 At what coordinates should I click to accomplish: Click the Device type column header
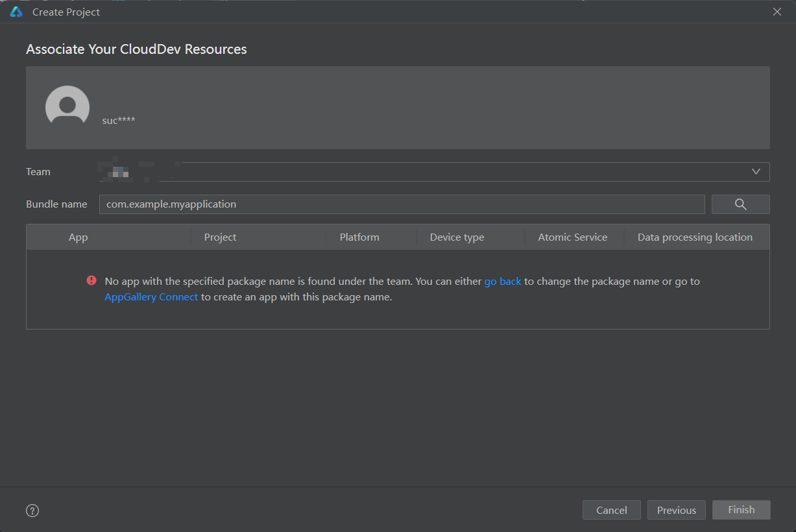click(457, 237)
